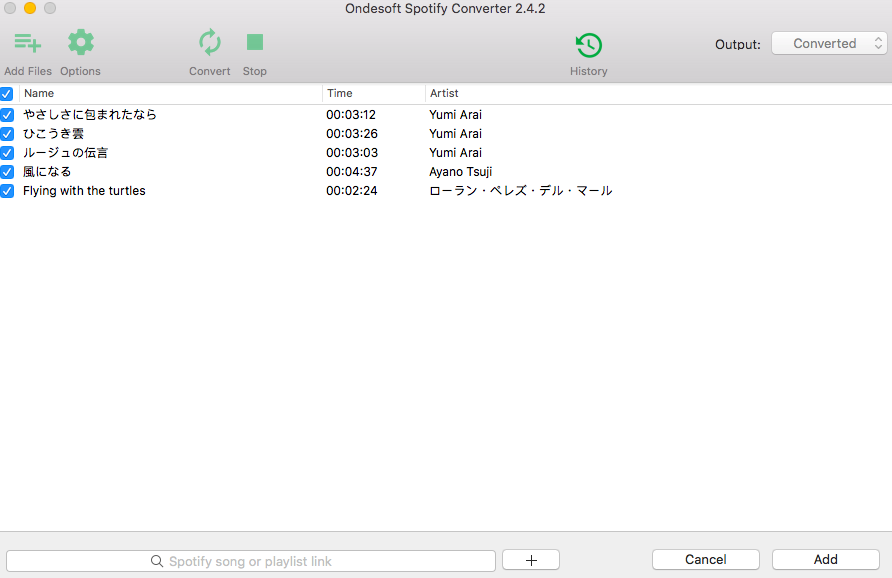Start conversion with the Convert icon
The height and width of the screenshot is (578, 892).
(210, 43)
